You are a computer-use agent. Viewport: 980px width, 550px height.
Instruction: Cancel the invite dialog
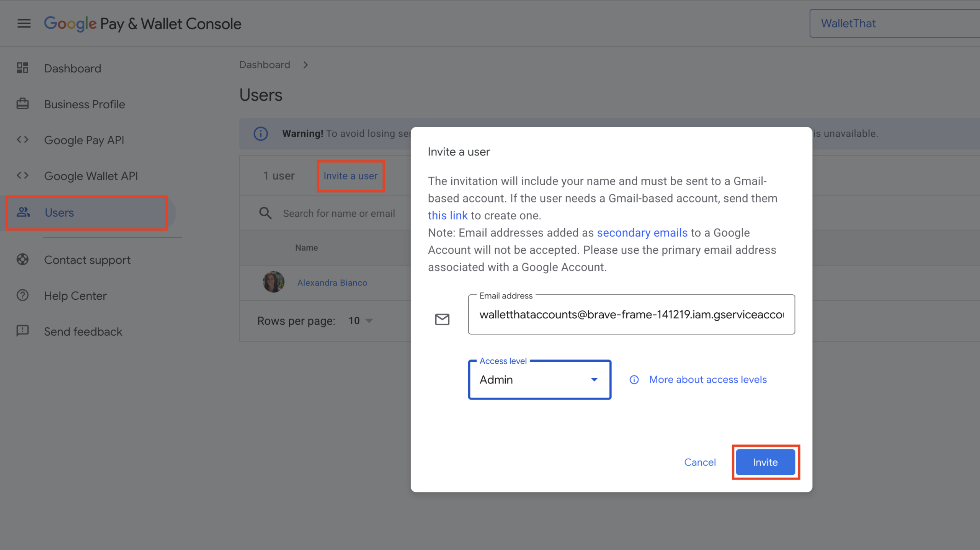point(700,462)
